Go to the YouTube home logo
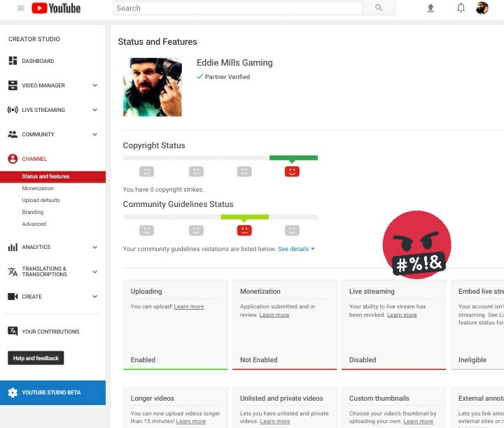 56,8
